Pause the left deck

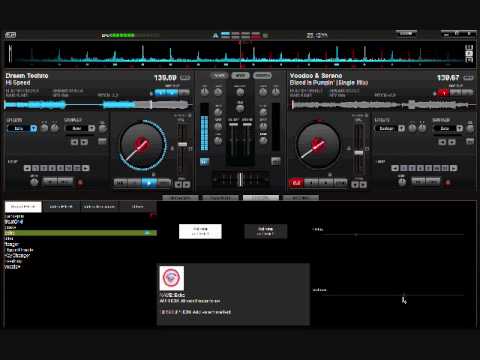(x=135, y=183)
